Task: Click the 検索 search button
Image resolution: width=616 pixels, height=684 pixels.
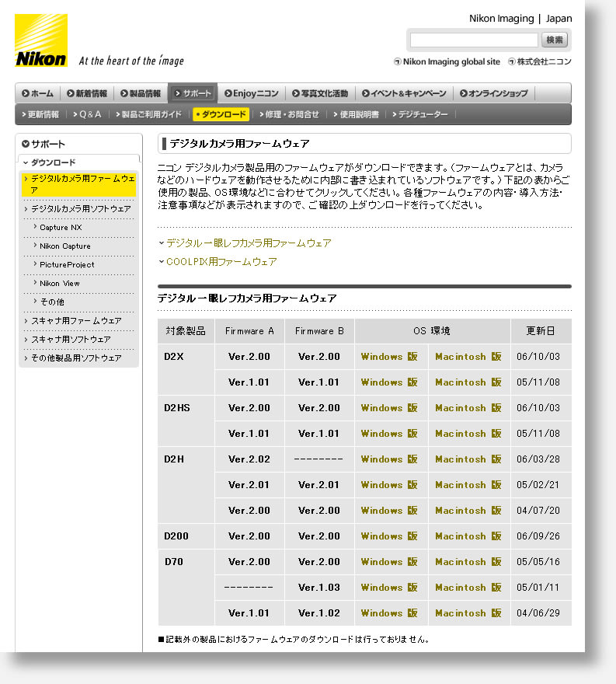Action: (x=555, y=40)
